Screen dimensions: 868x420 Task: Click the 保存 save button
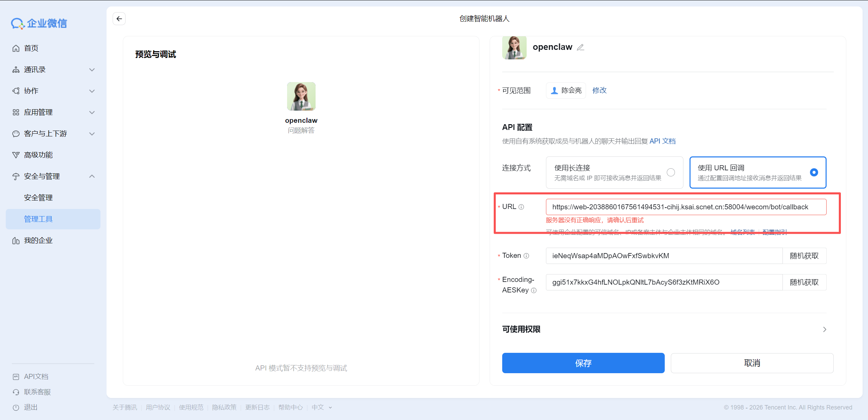pyautogui.click(x=583, y=363)
